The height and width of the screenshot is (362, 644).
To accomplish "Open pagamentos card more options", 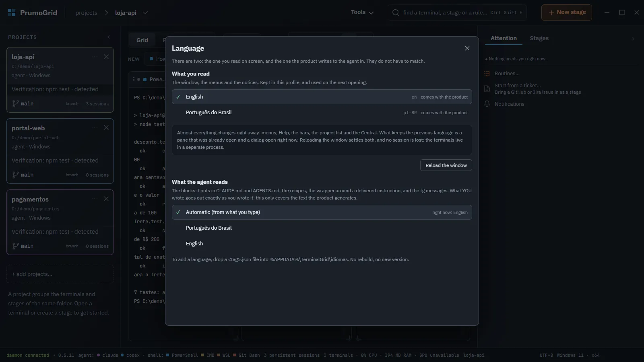I will [x=95, y=199].
